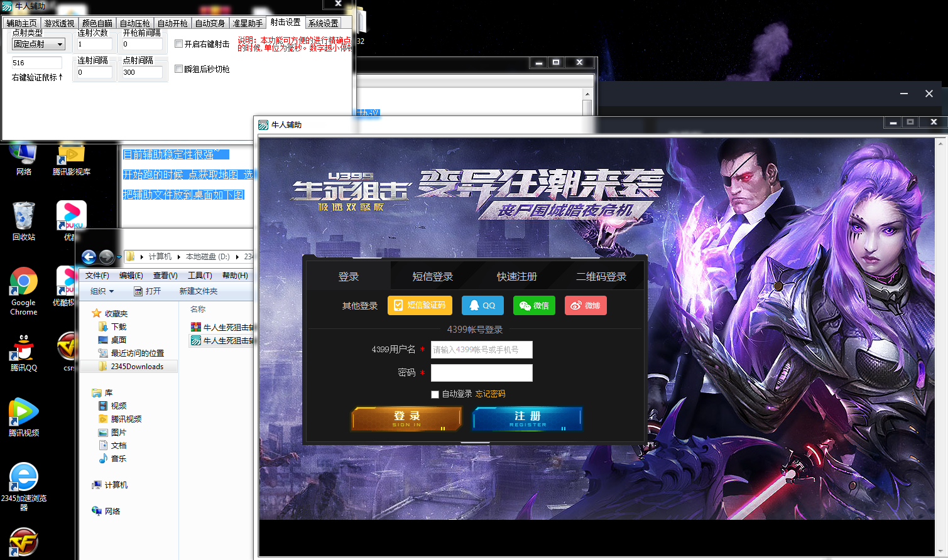Open the 辅助主页 tab

[x=22, y=23]
